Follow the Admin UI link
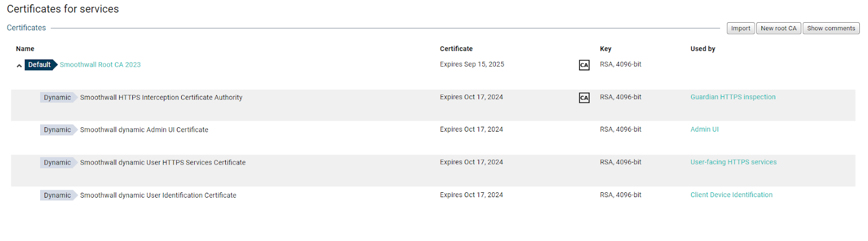This screenshot has width=868, height=241. click(704, 129)
